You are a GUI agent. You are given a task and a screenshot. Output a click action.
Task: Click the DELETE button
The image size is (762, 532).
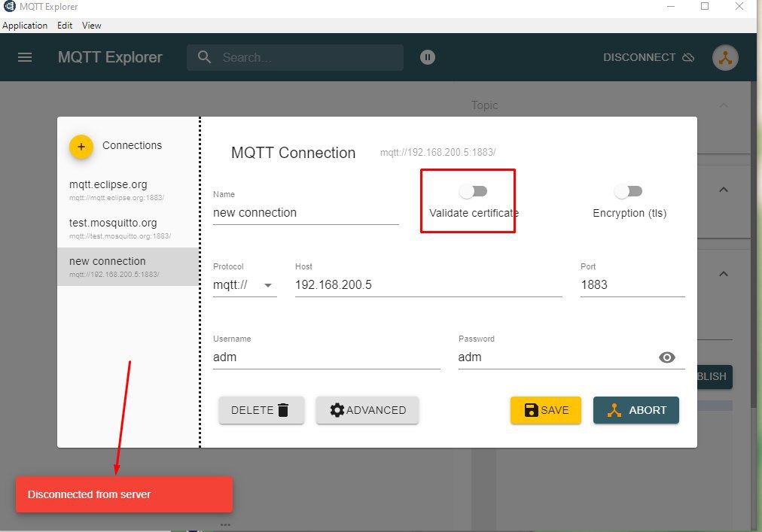click(x=261, y=410)
